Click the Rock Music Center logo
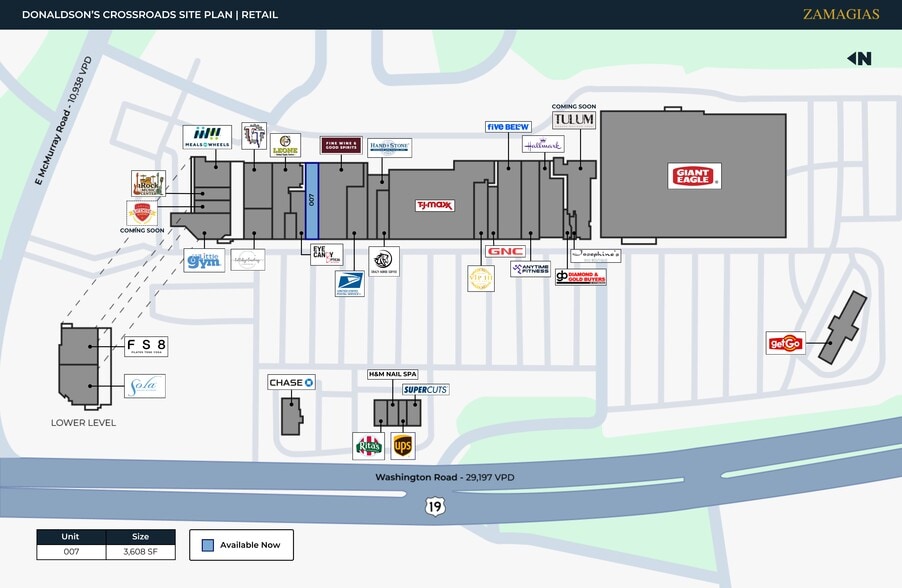The image size is (902, 588). [x=148, y=184]
